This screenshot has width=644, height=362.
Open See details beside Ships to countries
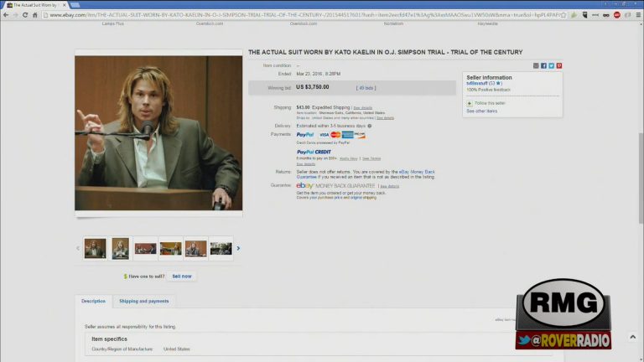click(x=385, y=118)
